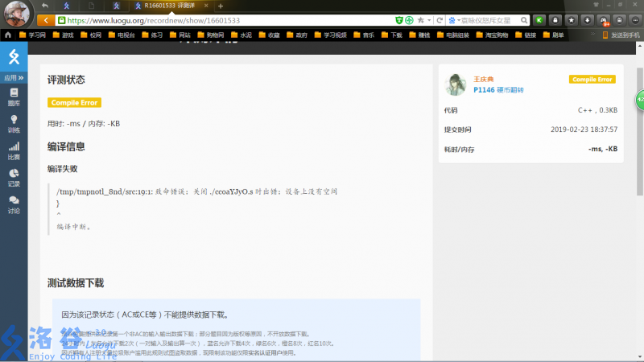This screenshot has height=362, width=644.
Task: Switch to the R16601533 评测详情 tab
Action: 171,6
